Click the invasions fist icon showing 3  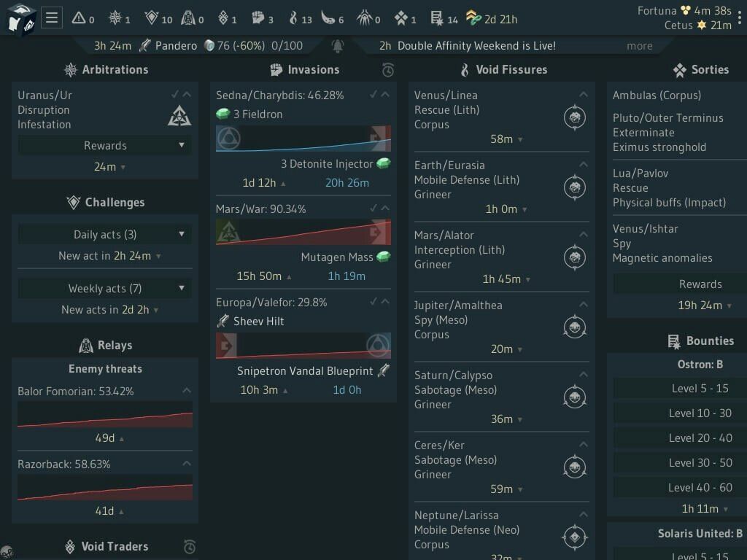click(258, 18)
